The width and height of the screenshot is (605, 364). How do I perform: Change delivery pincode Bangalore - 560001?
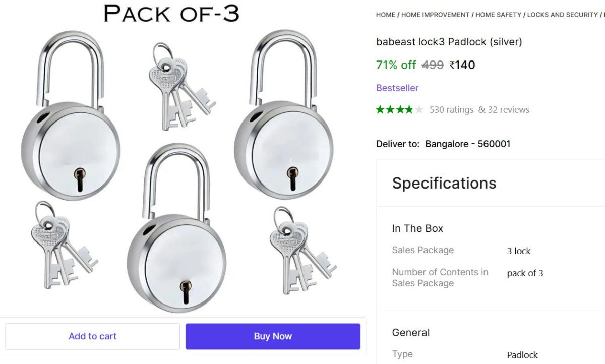pos(467,144)
